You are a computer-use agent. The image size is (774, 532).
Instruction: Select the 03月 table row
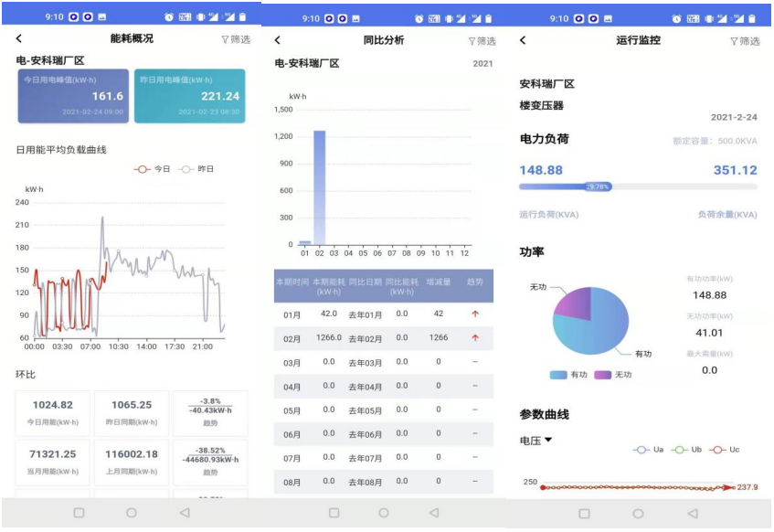pyautogui.click(x=384, y=363)
